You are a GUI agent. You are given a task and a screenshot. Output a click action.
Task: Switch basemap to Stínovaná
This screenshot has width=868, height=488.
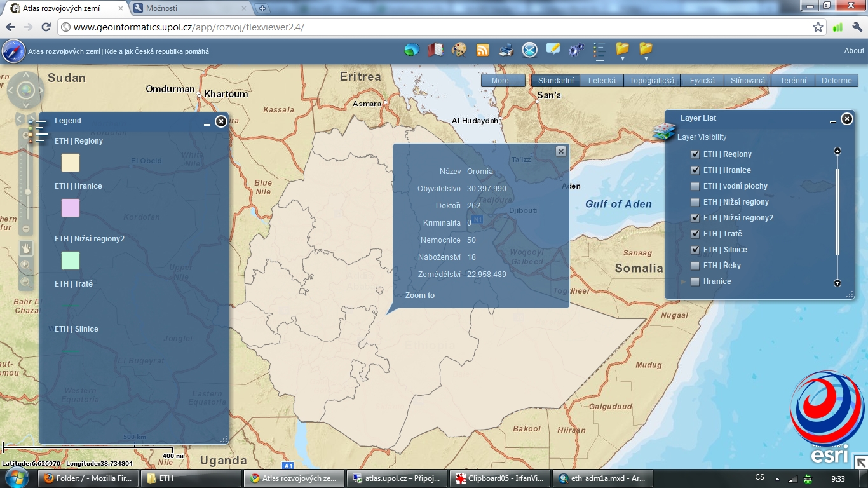point(748,81)
